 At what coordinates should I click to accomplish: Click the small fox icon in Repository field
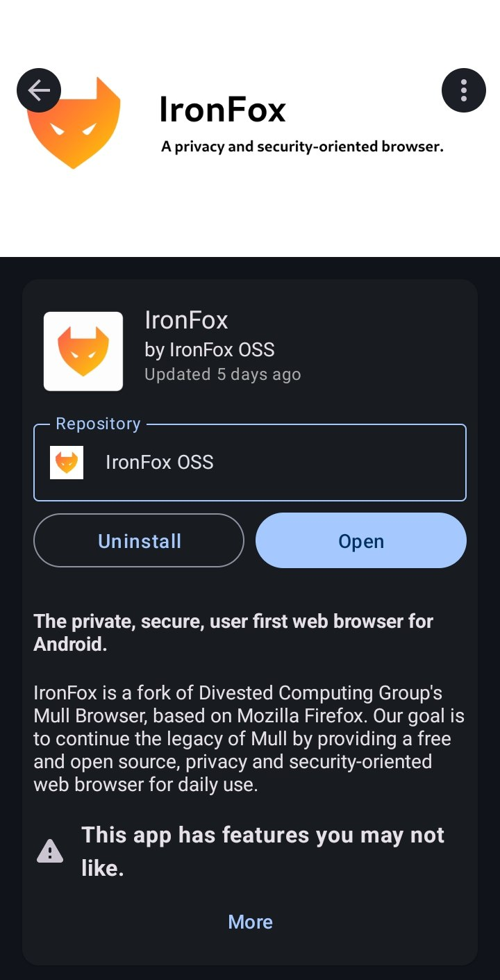[x=67, y=463]
